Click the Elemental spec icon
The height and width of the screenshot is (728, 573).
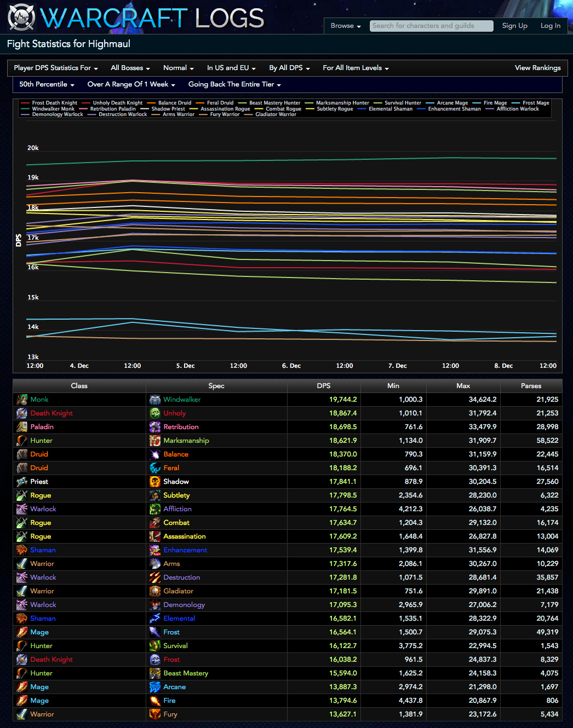point(155,619)
